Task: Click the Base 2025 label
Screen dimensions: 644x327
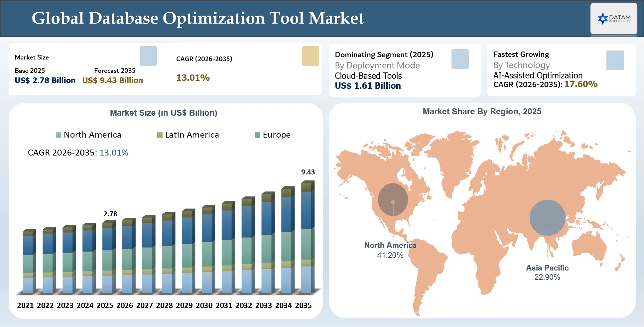Action: [x=30, y=70]
